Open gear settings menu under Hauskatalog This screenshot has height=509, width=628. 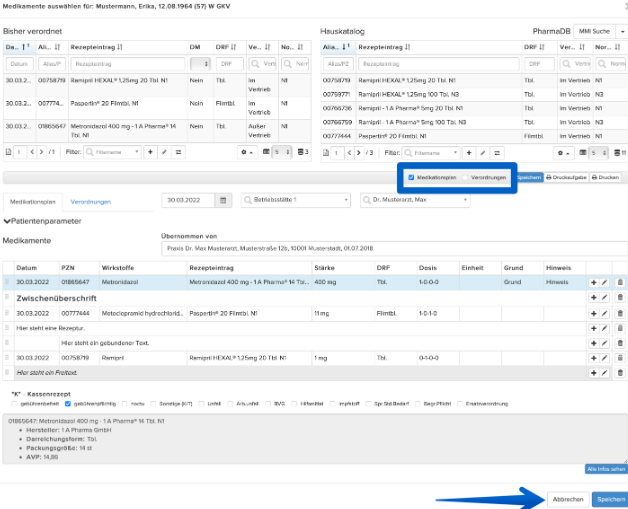(563, 153)
